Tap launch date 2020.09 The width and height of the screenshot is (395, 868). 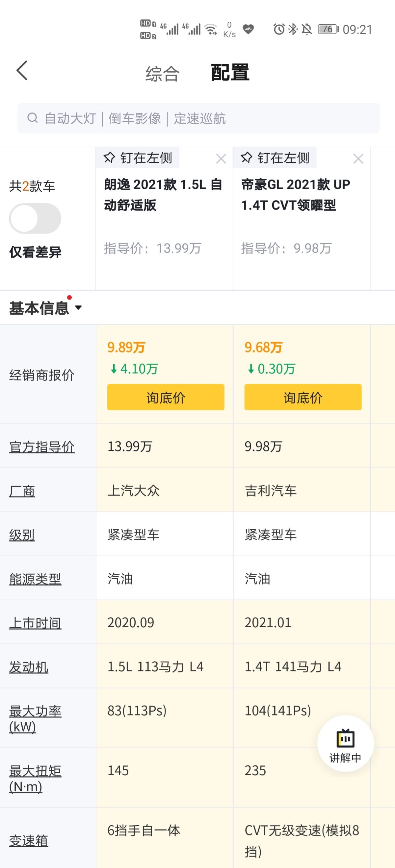131,623
